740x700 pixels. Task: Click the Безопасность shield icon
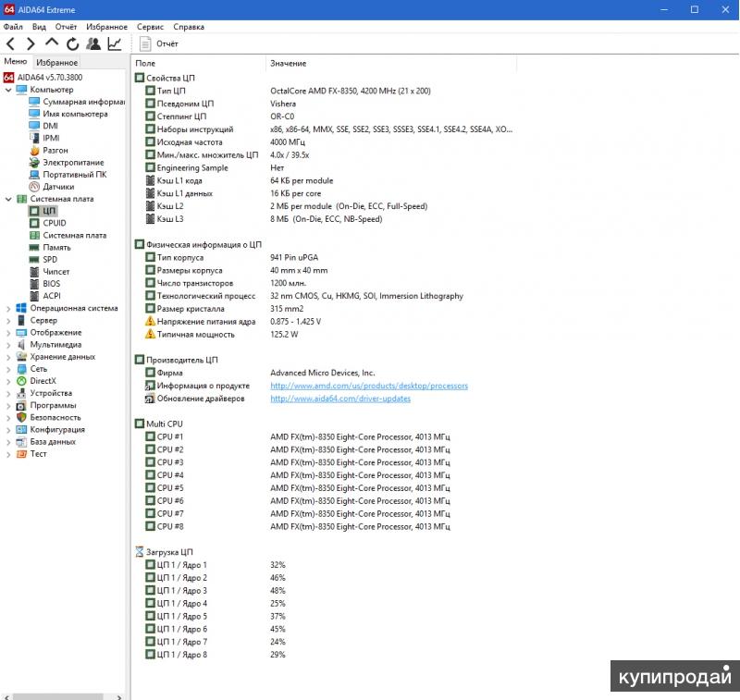(x=21, y=417)
